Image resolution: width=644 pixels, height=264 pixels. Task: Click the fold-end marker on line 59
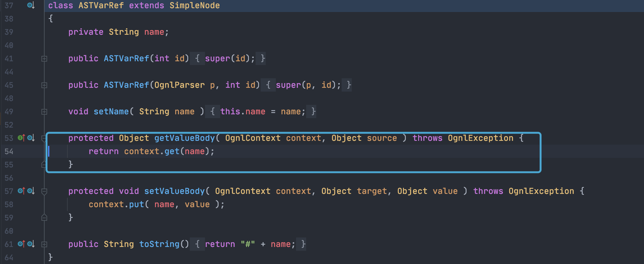[x=44, y=218]
